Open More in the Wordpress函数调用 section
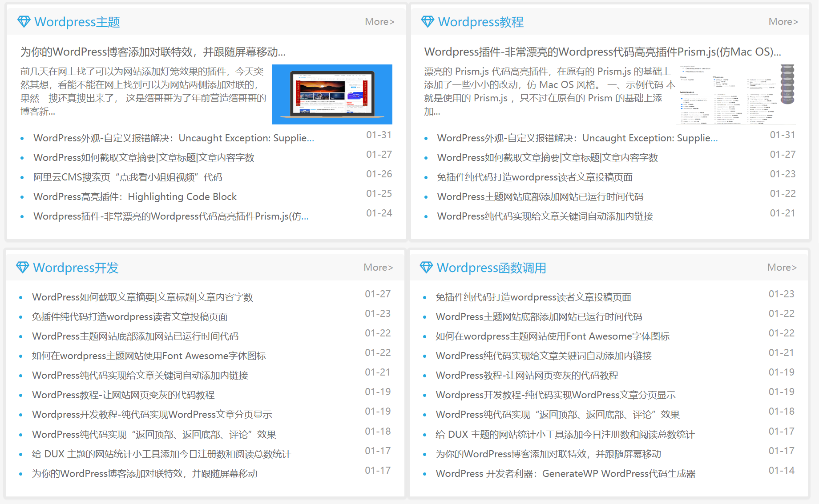 pyautogui.click(x=782, y=268)
